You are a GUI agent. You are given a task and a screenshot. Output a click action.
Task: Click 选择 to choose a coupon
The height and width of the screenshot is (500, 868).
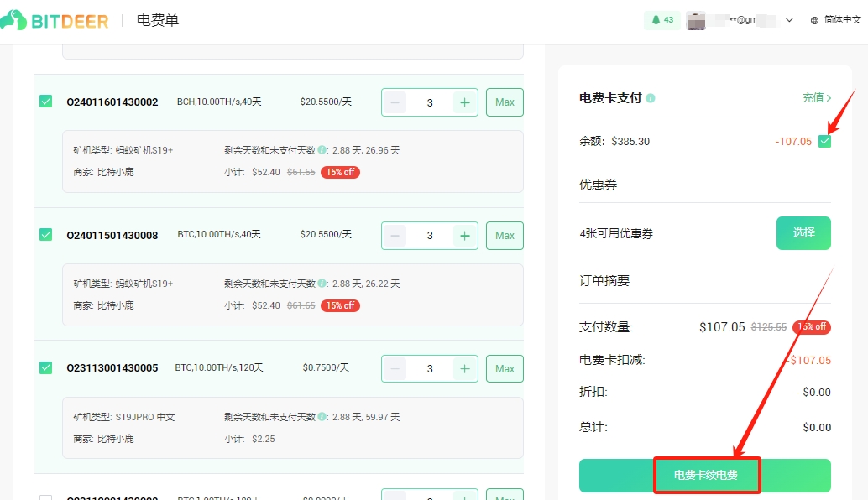803,233
